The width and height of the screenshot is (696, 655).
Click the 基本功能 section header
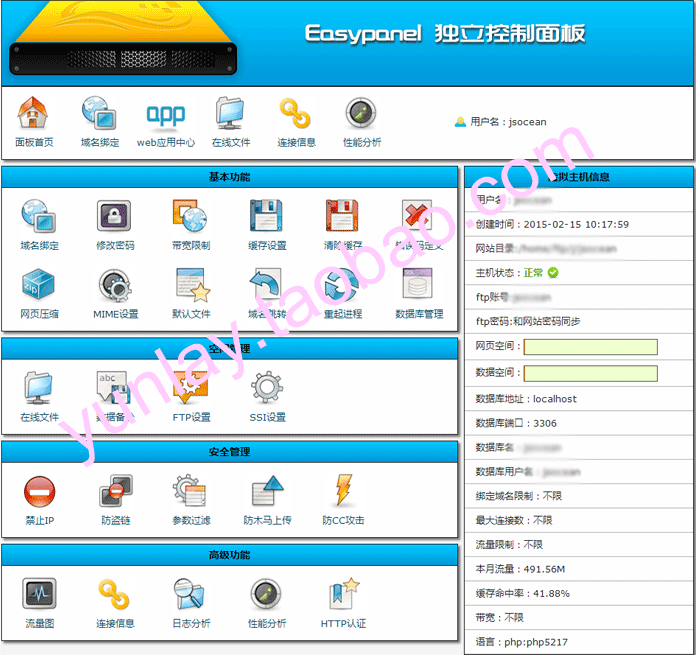(x=229, y=177)
